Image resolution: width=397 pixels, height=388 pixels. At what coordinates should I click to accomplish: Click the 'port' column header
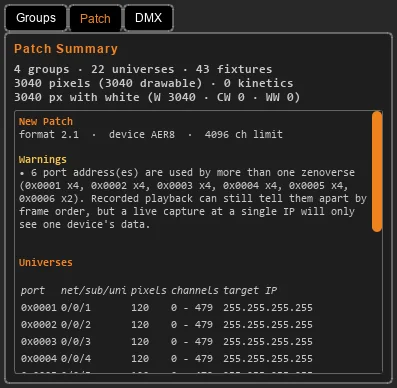coord(33,290)
